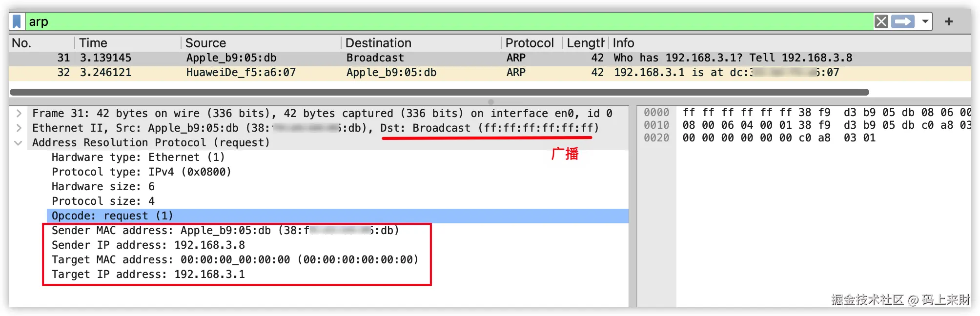The width and height of the screenshot is (980, 316).
Task: Click hex offset 0020 row
Action: [x=656, y=138]
